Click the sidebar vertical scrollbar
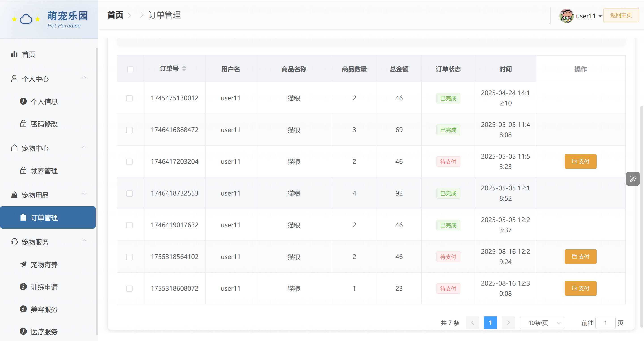The height and width of the screenshot is (341, 644). tap(97, 191)
